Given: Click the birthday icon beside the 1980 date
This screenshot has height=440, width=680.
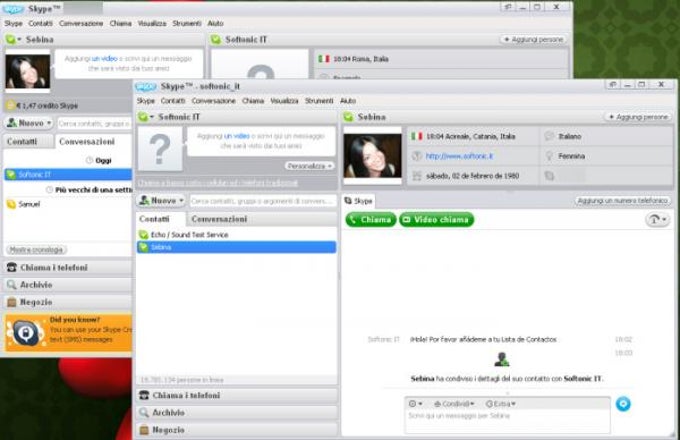Looking at the screenshot, I should click(417, 176).
